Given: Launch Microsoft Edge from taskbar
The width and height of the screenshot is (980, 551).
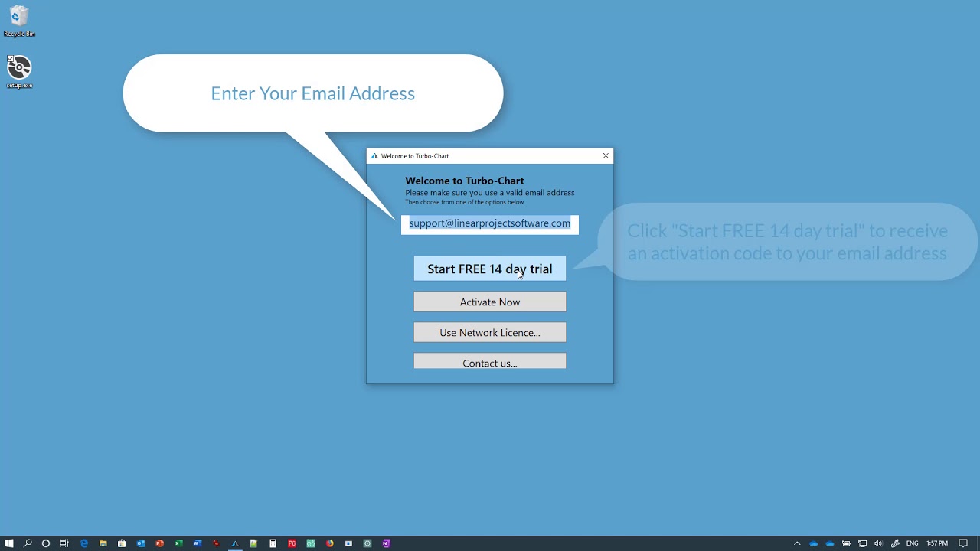Looking at the screenshot, I should pyautogui.click(x=84, y=543).
